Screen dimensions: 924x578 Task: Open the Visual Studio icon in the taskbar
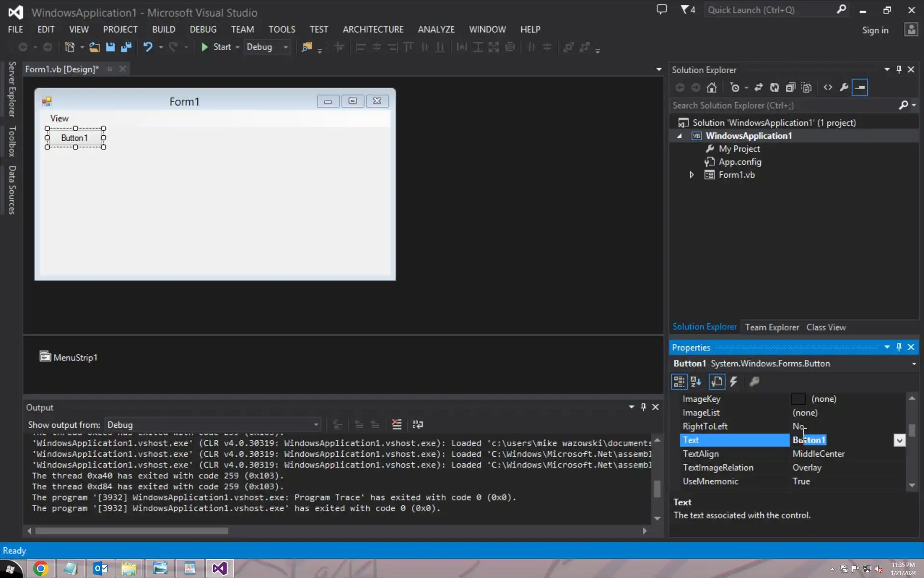tap(219, 568)
